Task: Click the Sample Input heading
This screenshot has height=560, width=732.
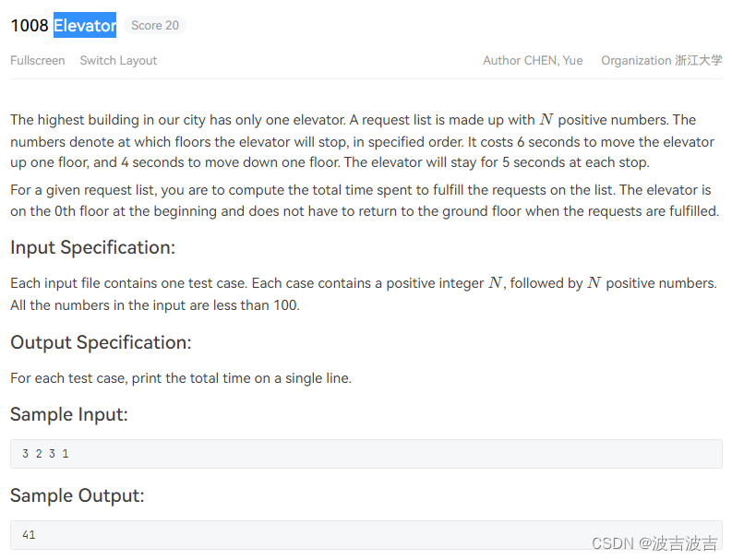Action: [69, 414]
